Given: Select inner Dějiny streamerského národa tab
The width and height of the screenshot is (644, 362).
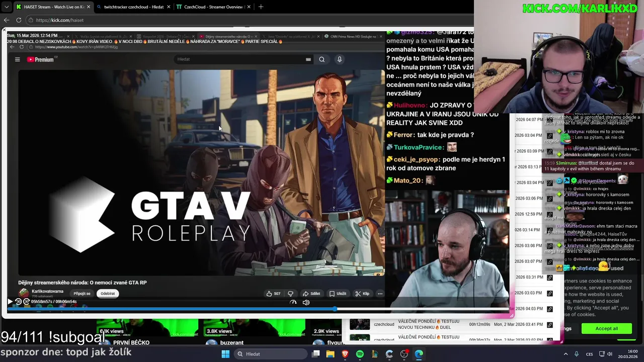Looking at the screenshot, I should (x=227, y=37).
